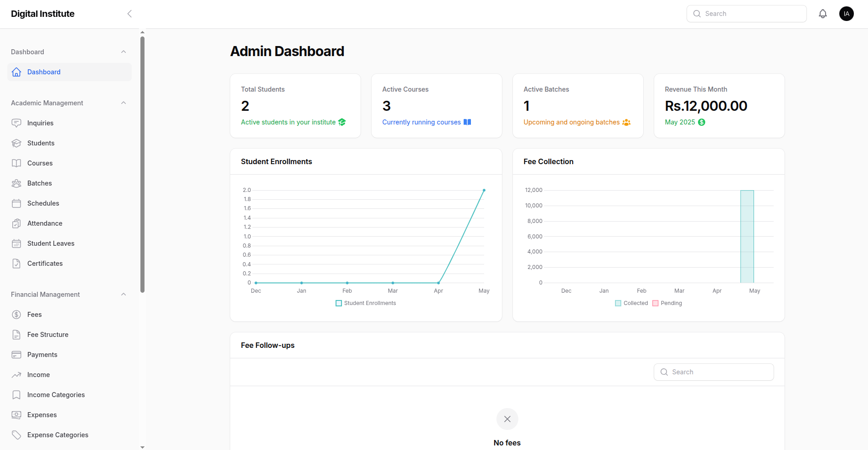Select the Expenses camera icon
Viewport: 868px width, 450px height.
click(16, 414)
